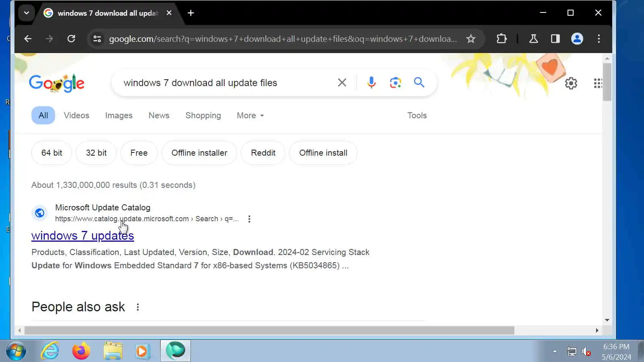Reload the page with the refresh icon
The width and height of the screenshot is (644, 362).
click(x=71, y=39)
